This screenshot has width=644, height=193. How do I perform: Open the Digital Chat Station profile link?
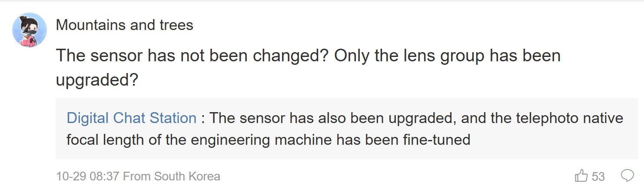tap(131, 118)
